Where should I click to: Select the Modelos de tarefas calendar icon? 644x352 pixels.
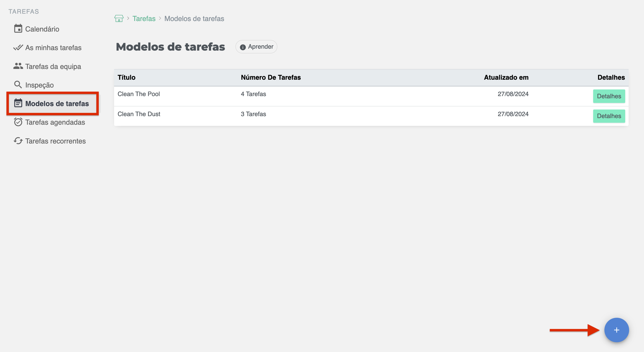[18, 103]
